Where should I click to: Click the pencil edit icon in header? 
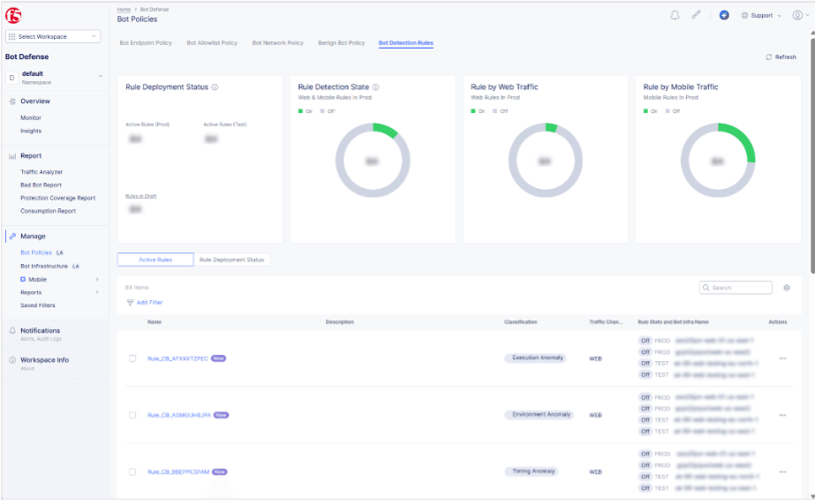[x=696, y=15]
